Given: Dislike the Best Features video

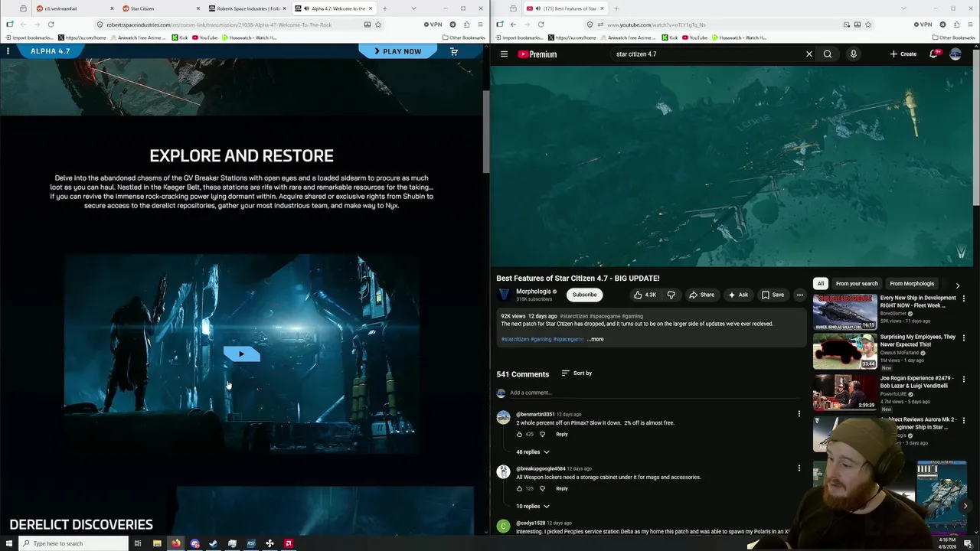Looking at the screenshot, I should pyautogui.click(x=671, y=295).
